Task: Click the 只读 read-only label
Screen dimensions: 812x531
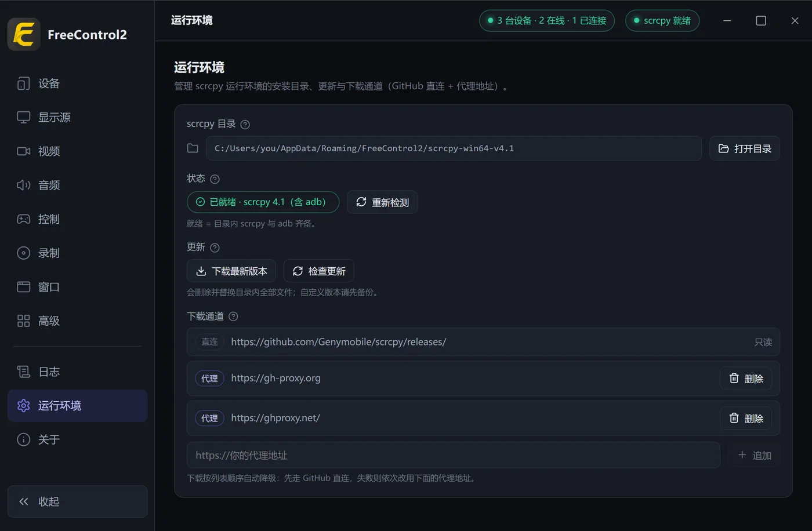Action: tap(763, 343)
